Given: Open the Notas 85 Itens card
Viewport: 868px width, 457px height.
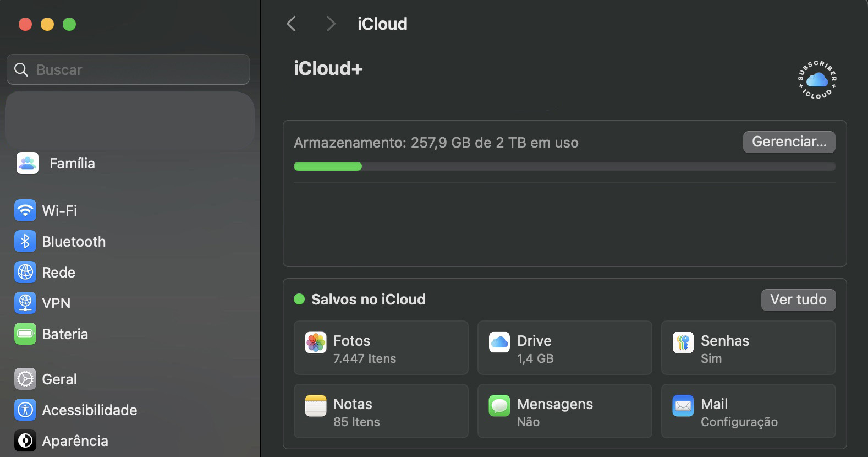Looking at the screenshot, I should (381, 411).
